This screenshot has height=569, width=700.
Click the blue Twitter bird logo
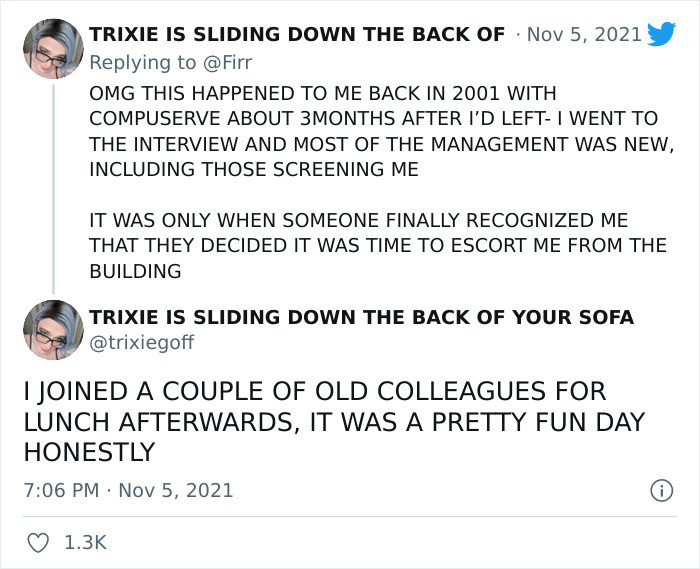click(661, 33)
